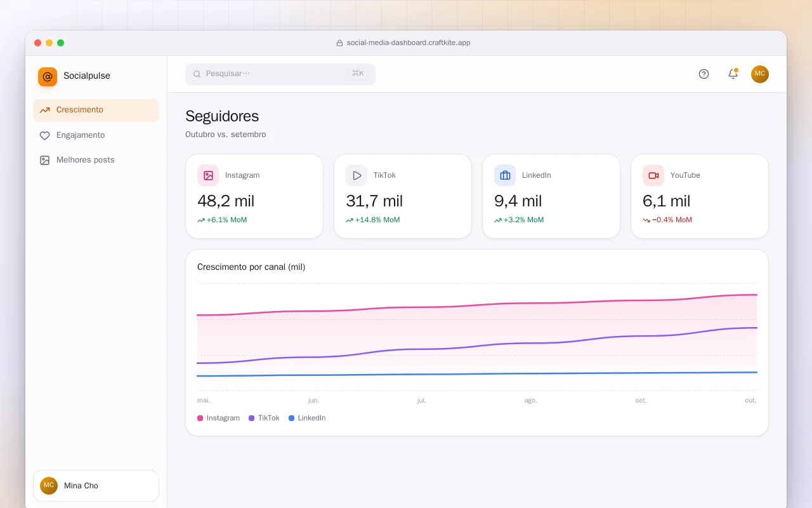Click the blue LinkedIn legend swatch
Image resolution: width=812 pixels, height=508 pixels.
292,418
